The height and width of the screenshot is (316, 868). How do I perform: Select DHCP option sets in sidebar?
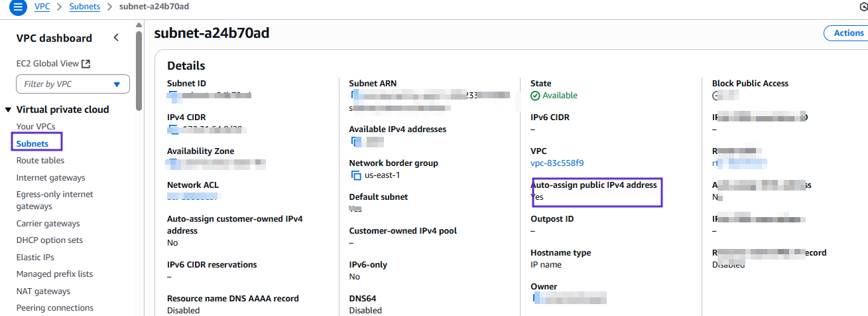click(x=50, y=240)
